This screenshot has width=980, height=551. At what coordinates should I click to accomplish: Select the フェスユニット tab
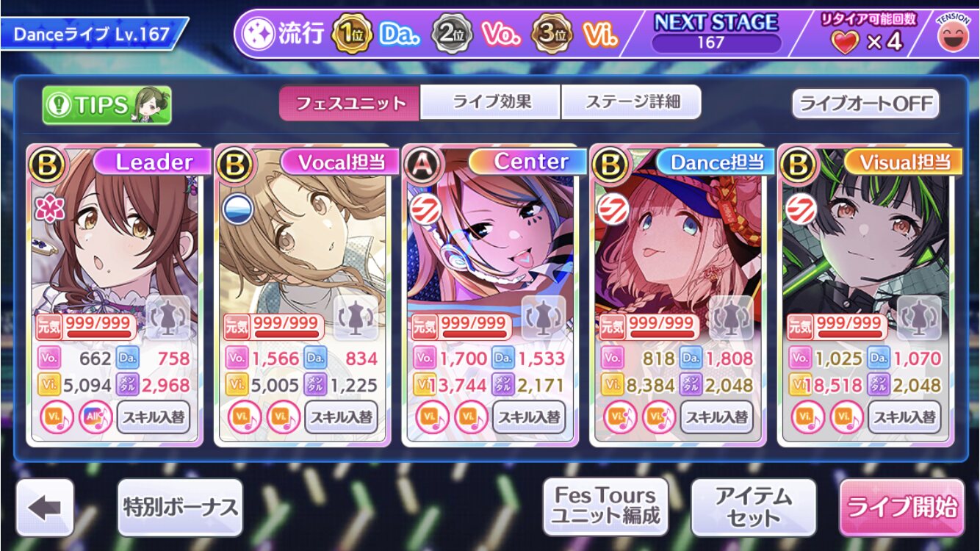(350, 103)
